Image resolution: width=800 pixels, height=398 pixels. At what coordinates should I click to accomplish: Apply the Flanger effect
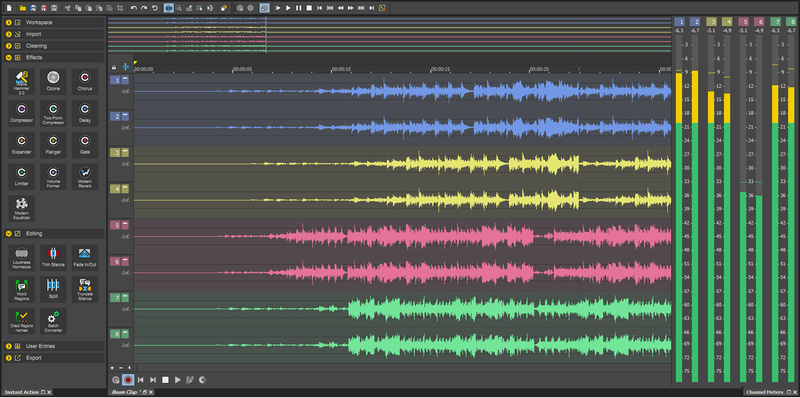(x=53, y=145)
